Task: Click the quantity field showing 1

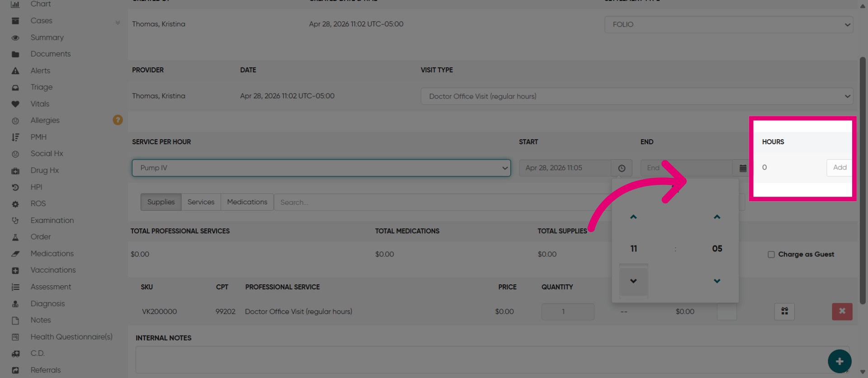Action: (568, 312)
